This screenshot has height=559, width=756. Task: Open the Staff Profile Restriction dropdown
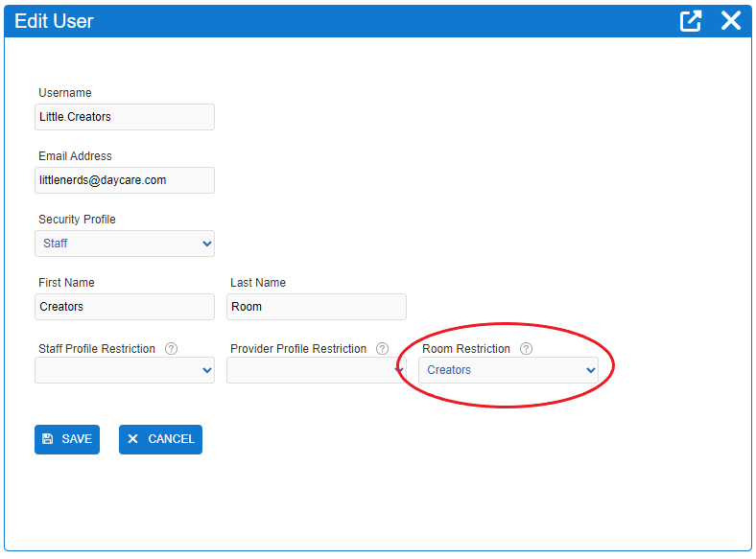(x=125, y=370)
